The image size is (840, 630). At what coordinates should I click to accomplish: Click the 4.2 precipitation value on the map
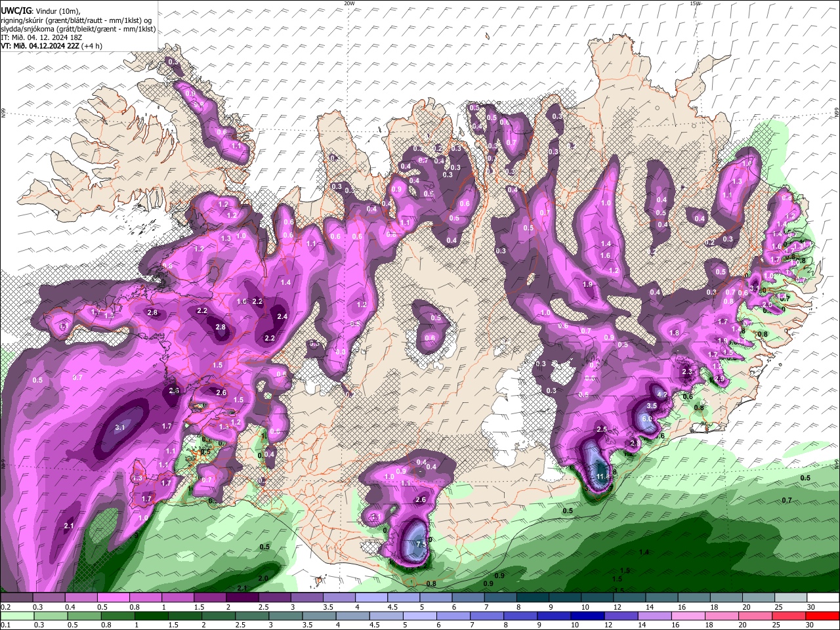[x=661, y=394]
